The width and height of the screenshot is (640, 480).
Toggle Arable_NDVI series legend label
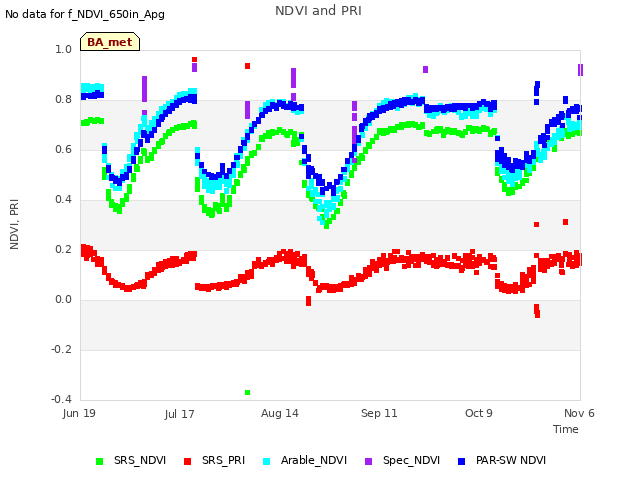pos(314,460)
